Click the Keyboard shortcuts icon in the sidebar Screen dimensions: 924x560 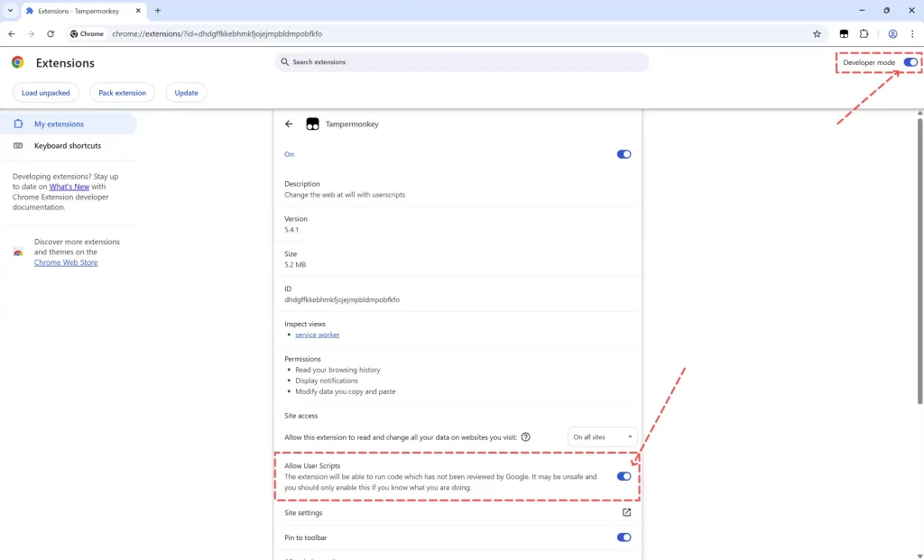pos(16,145)
